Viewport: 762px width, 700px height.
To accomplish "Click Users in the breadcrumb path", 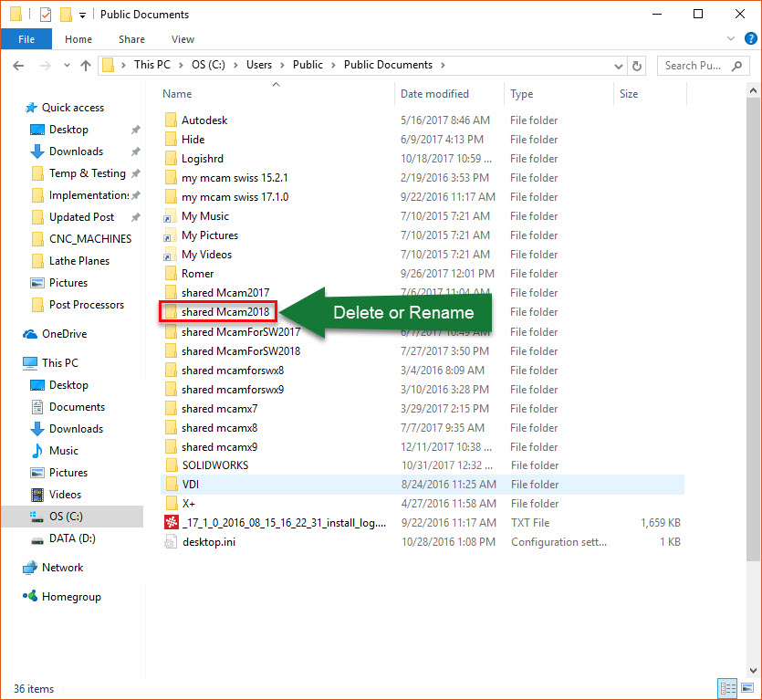I will [259, 65].
